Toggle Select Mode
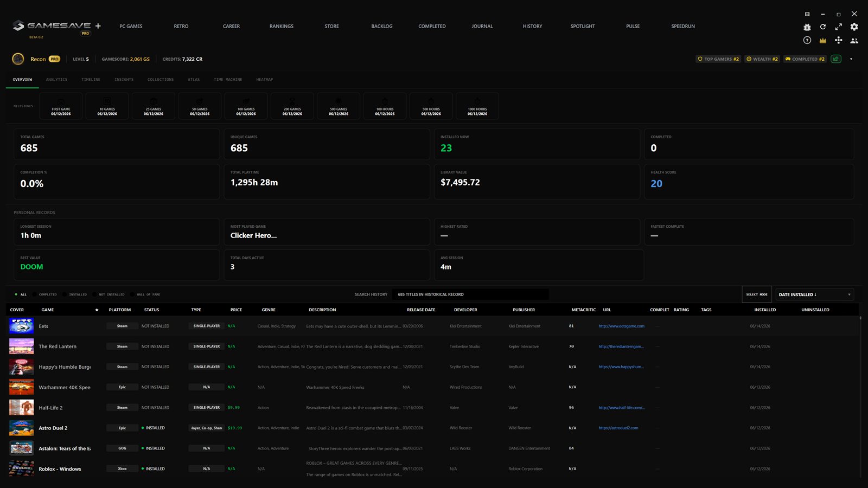Viewport: 868px width, 488px height. pos(757,294)
